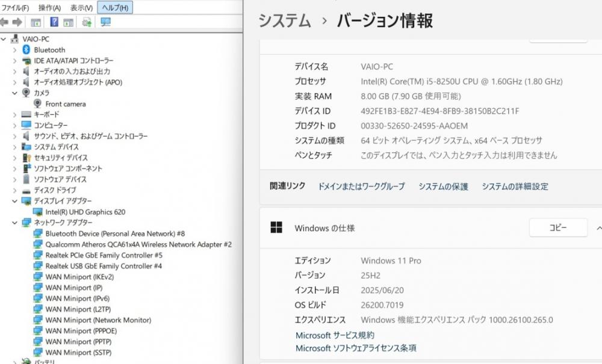The width and height of the screenshot is (602, 364).
Task: Select Realtek USB GbE Family Controller #4
Action: pyautogui.click(x=104, y=266)
